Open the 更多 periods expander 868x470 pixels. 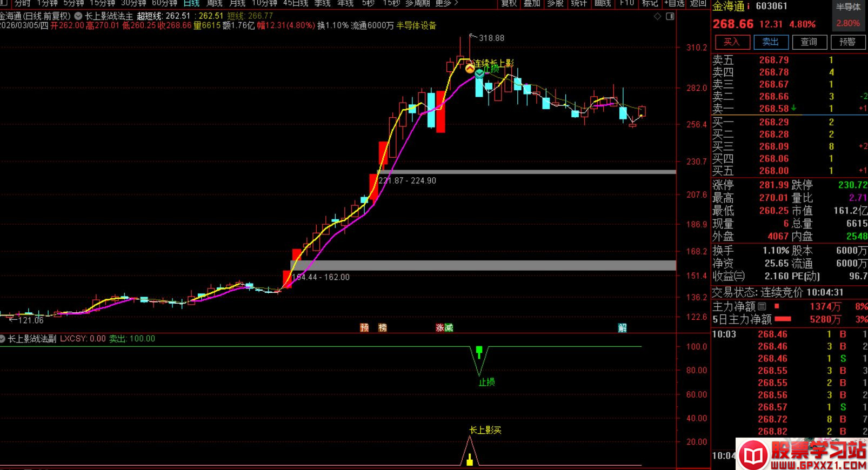(x=446, y=3)
